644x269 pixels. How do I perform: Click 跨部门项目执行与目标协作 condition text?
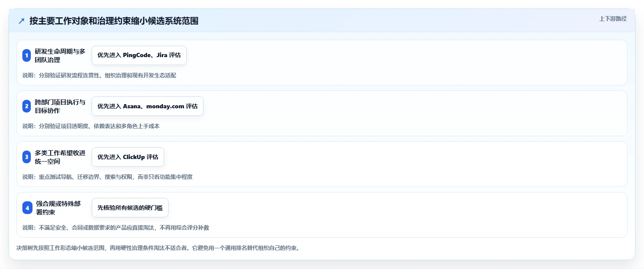point(60,106)
